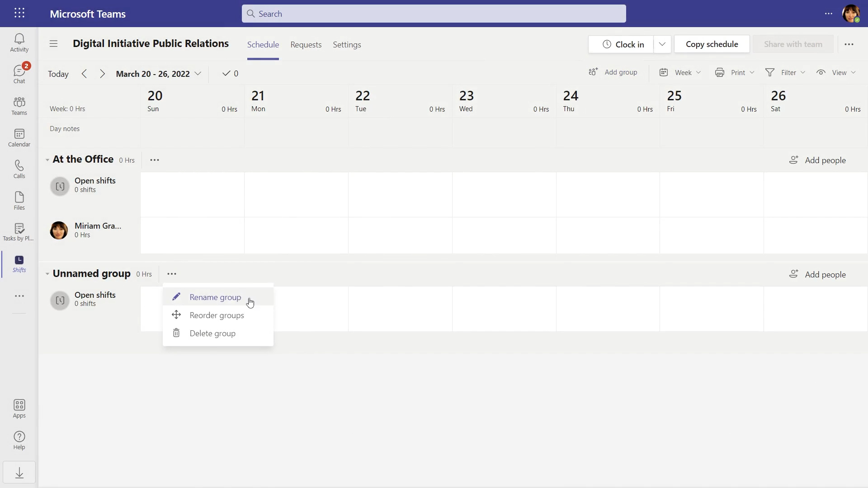Toggle visibility of Unnamed group

tap(47, 273)
